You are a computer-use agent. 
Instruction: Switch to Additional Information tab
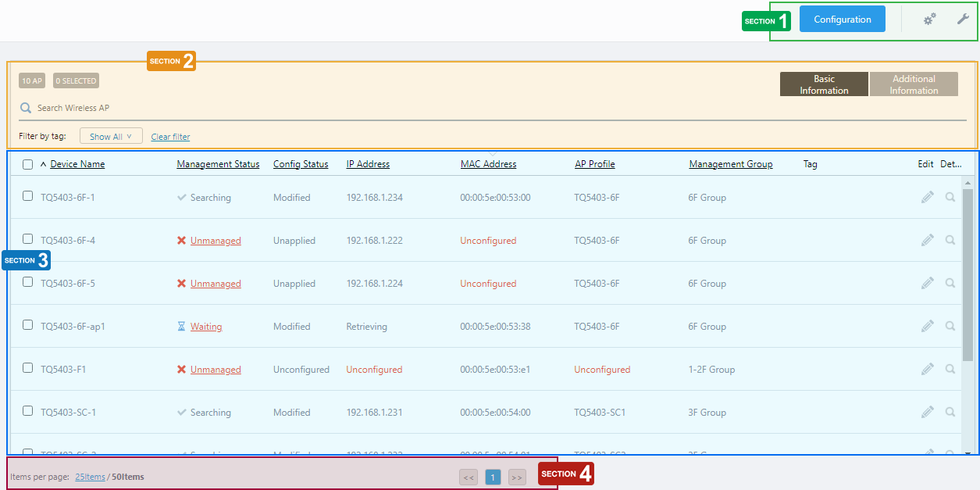click(x=914, y=84)
